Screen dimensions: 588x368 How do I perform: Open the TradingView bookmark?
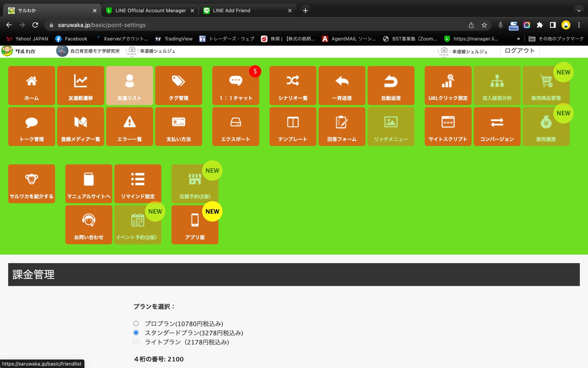(x=174, y=39)
